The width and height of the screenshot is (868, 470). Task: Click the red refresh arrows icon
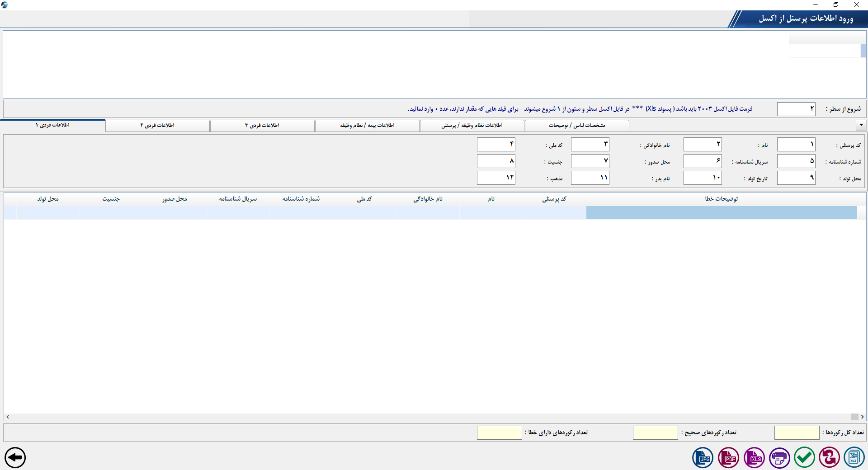[x=829, y=457]
